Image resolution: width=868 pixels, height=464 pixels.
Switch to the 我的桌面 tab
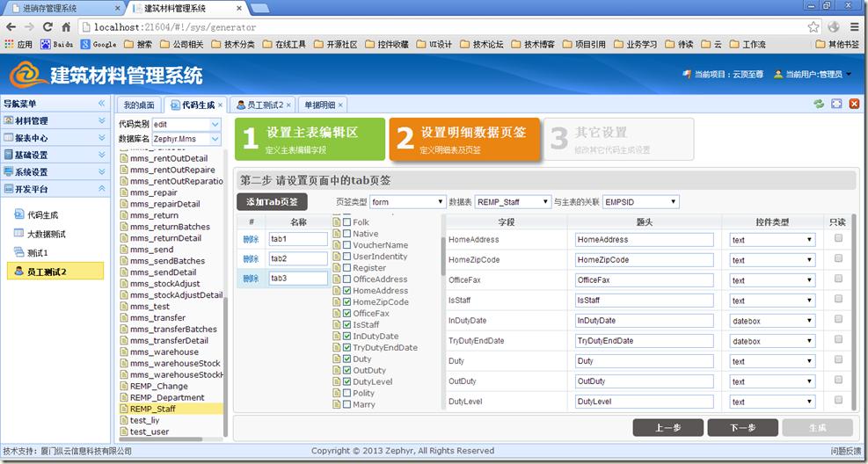click(138, 105)
